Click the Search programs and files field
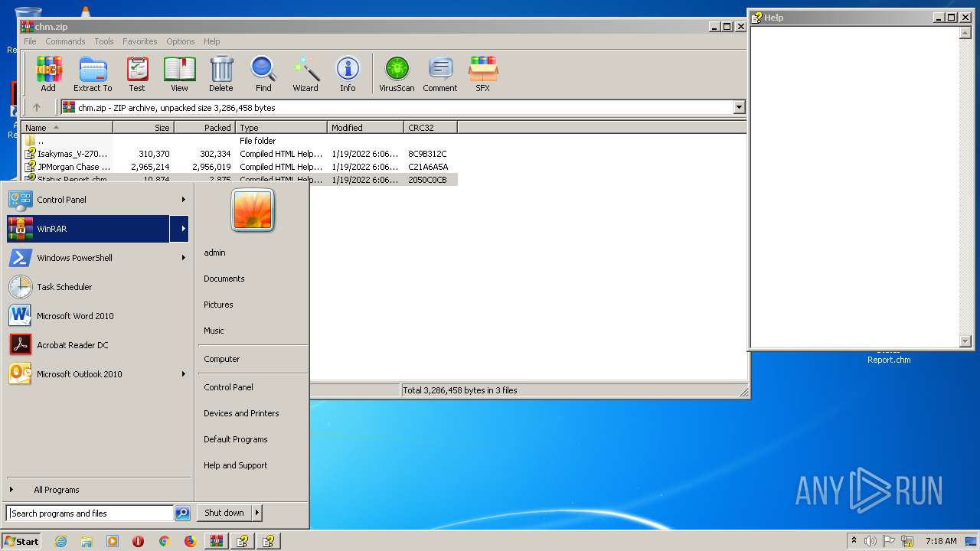Image resolution: width=980 pixels, height=551 pixels. click(90, 514)
